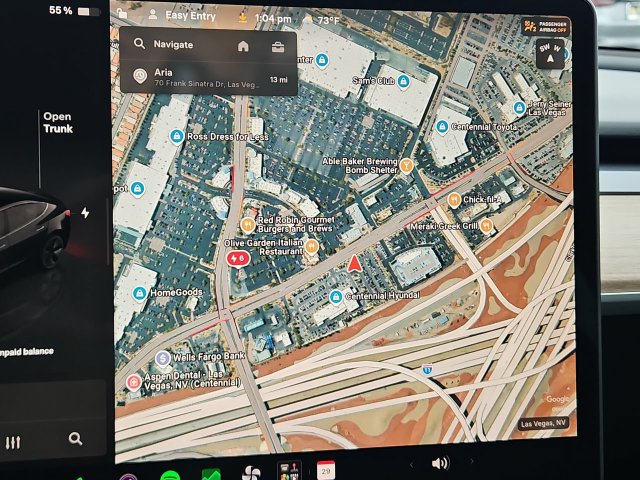Select Chick-fil-A restaurant pin
This screenshot has width=640, height=480.
tap(454, 200)
